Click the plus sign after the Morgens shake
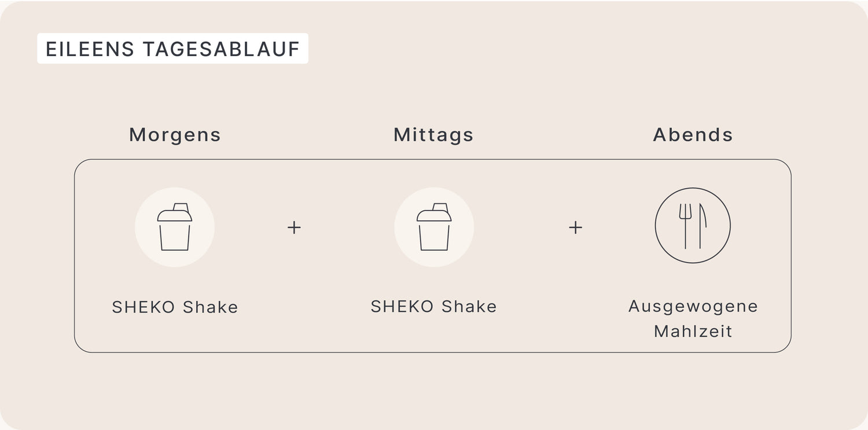The width and height of the screenshot is (868, 430). 294,227
